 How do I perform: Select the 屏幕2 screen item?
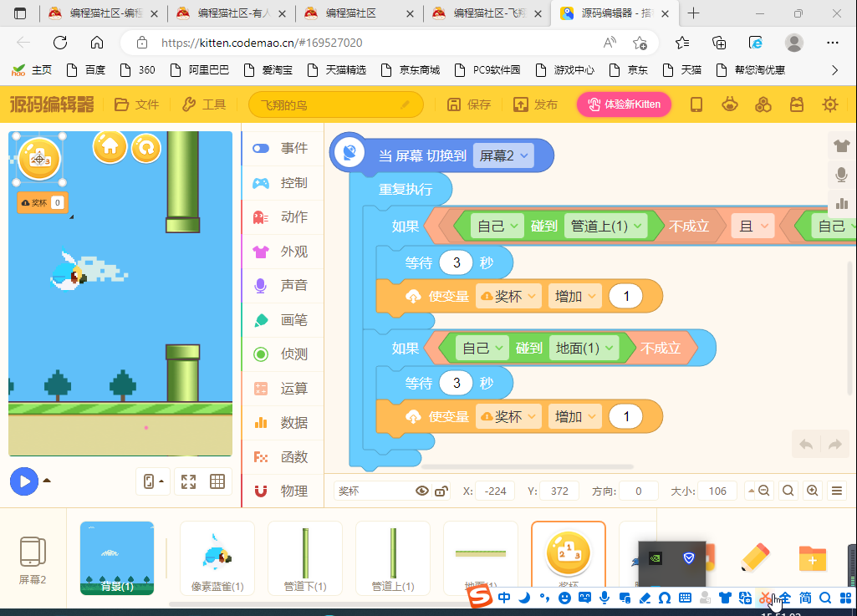coord(33,560)
